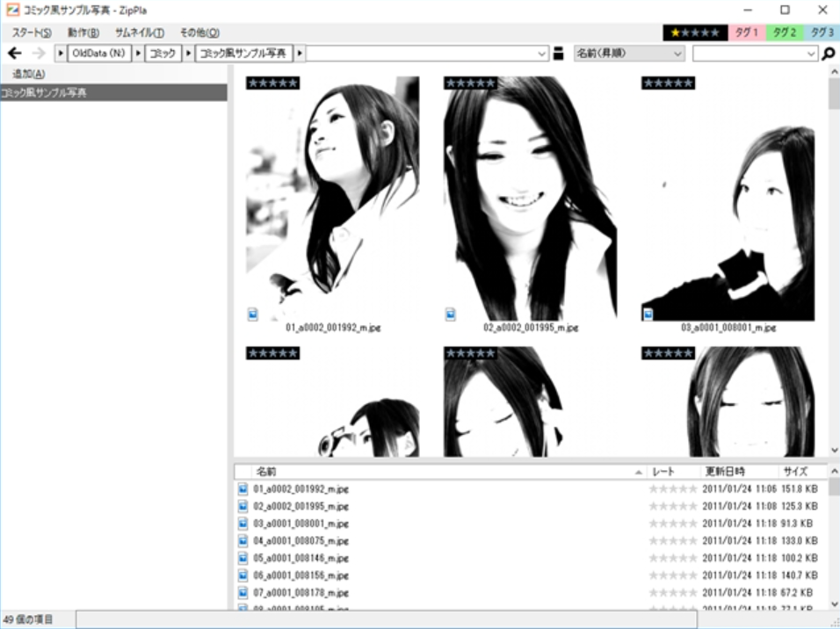Toggle the pink タグ1 filter
The height and width of the screenshot is (629, 840).
[x=747, y=33]
